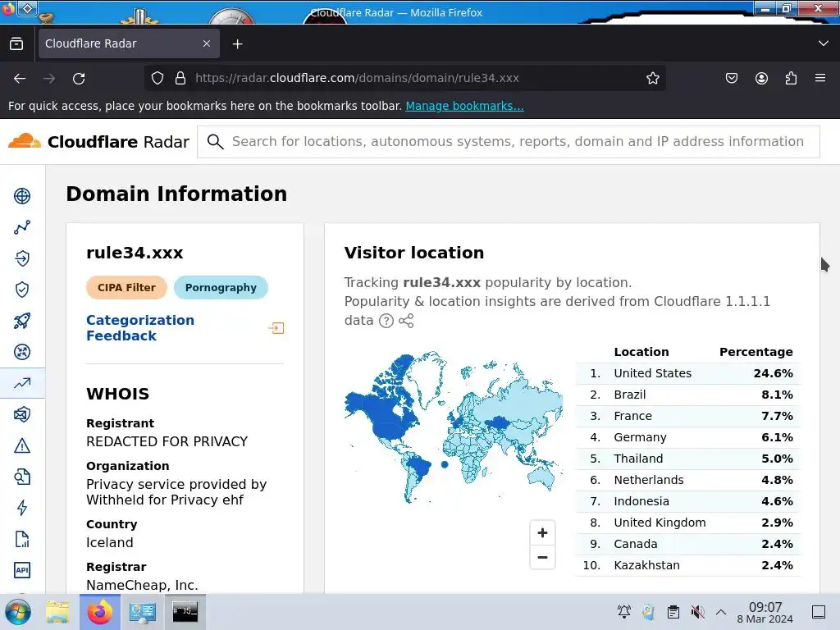
Task: Click the Thailand 5.0% table row
Action: click(688, 459)
